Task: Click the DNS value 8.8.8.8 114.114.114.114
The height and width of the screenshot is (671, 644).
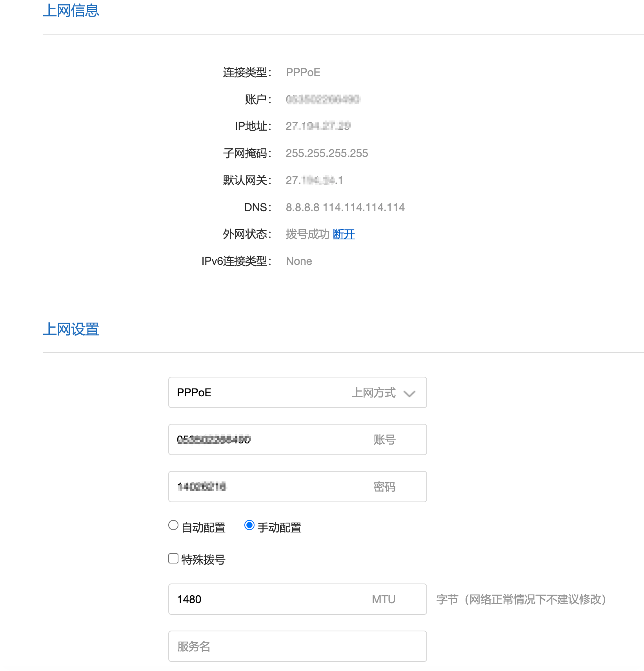Action: (345, 207)
